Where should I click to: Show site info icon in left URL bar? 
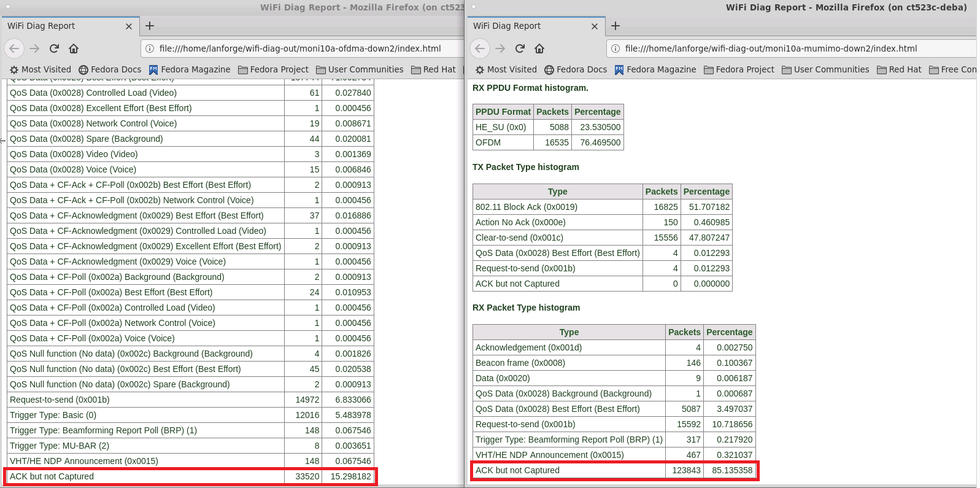pyautogui.click(x=150, y=48)
